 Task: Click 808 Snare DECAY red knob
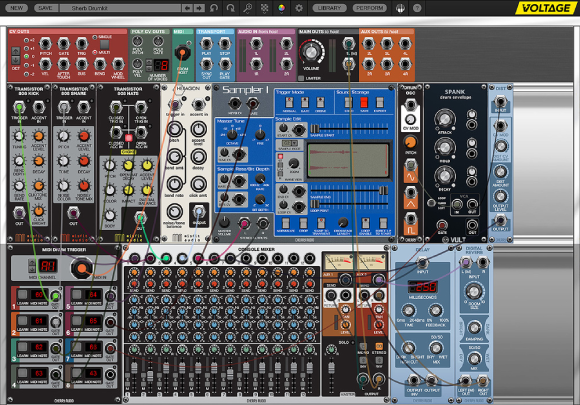click(84, 161)
